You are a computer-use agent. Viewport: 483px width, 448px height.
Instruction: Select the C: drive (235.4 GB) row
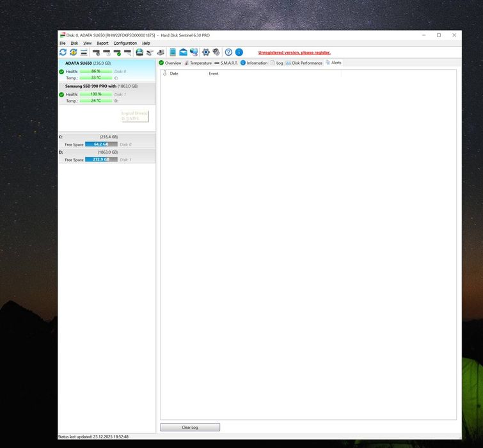click(x=107, y=141)
